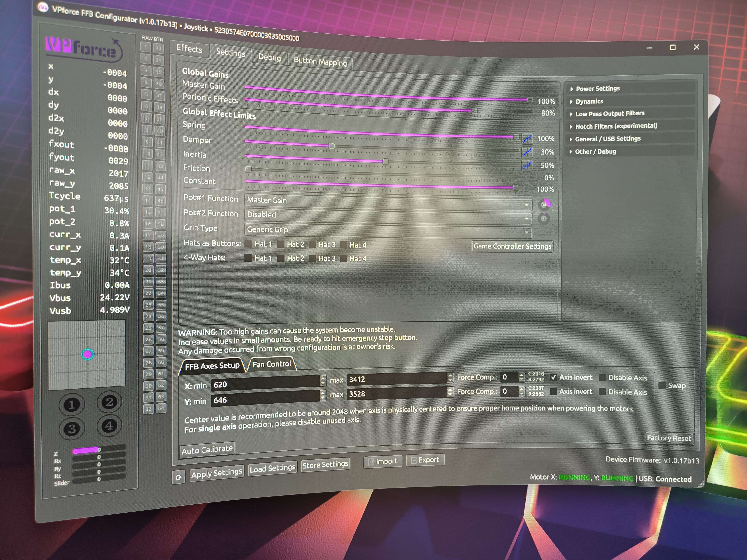Toggle X axis Axis Invert checkbox

(x=554, y=377)
